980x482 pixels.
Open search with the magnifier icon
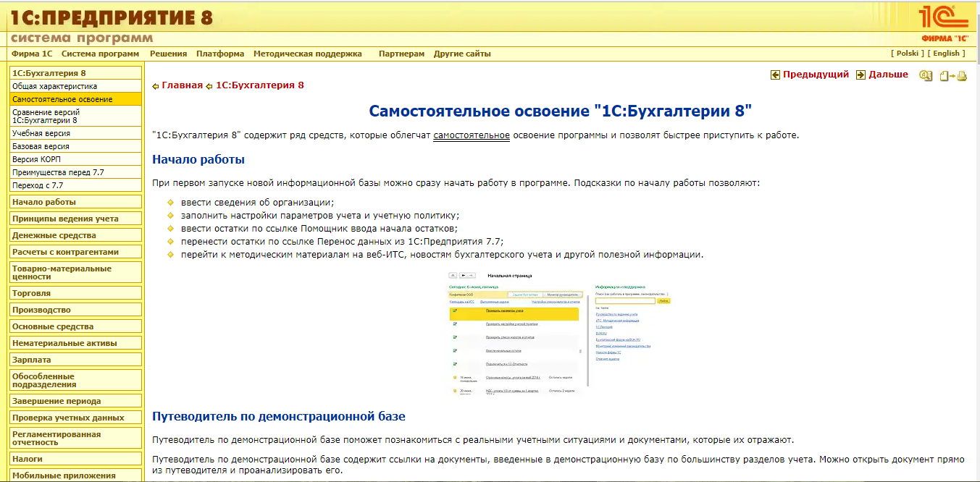[x=925, y=75]
